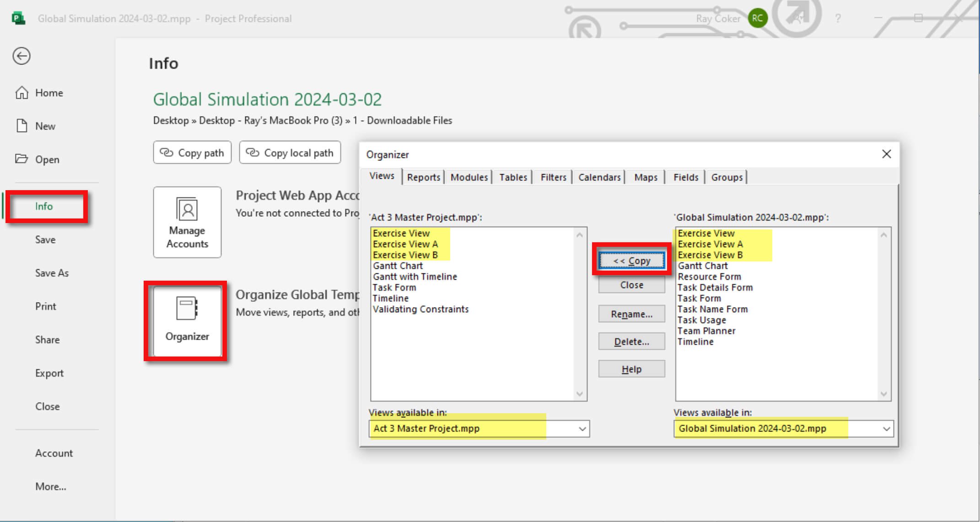Viewport: 980px width, 522px height.
Task: Open Account settings page
Action: point(54,453)
